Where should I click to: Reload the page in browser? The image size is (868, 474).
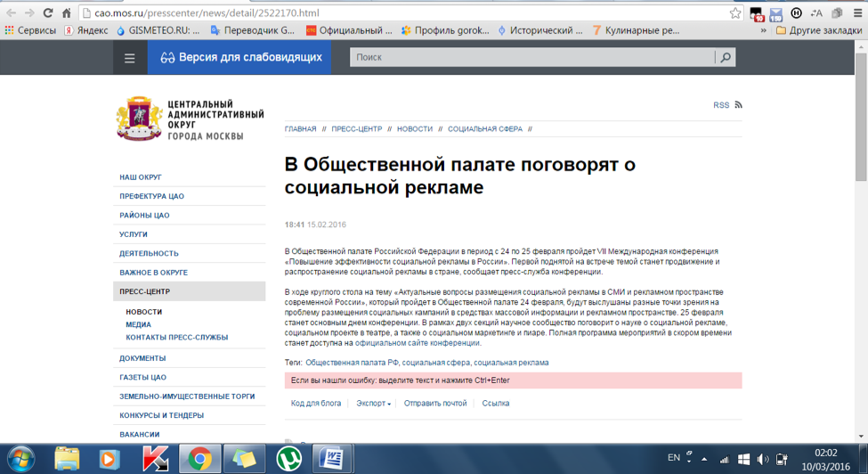[47, 12]
